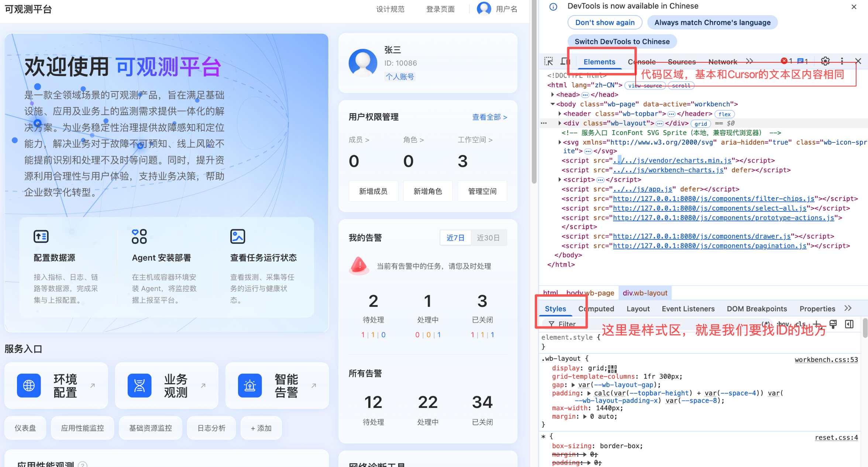Viewport: 868px width, 467px height.
Task: Click the paintbrush rendering emulation icon
Action: coord(833,324)
